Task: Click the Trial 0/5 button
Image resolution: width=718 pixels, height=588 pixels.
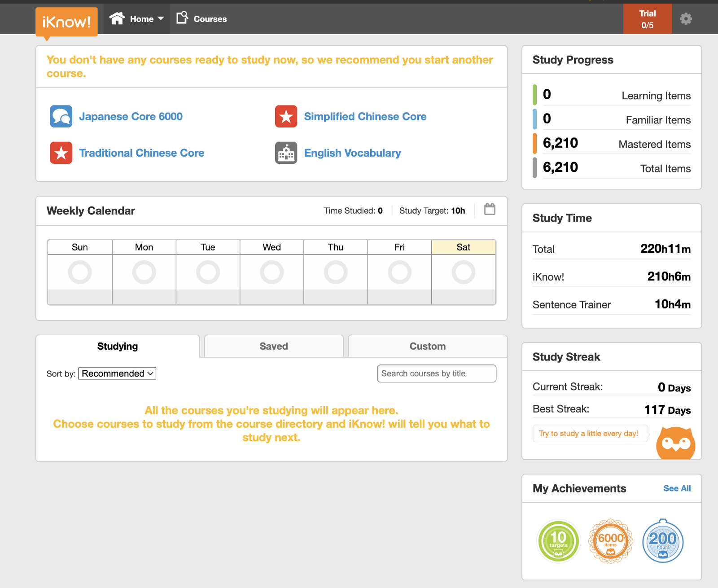Action: click(647, 19)
